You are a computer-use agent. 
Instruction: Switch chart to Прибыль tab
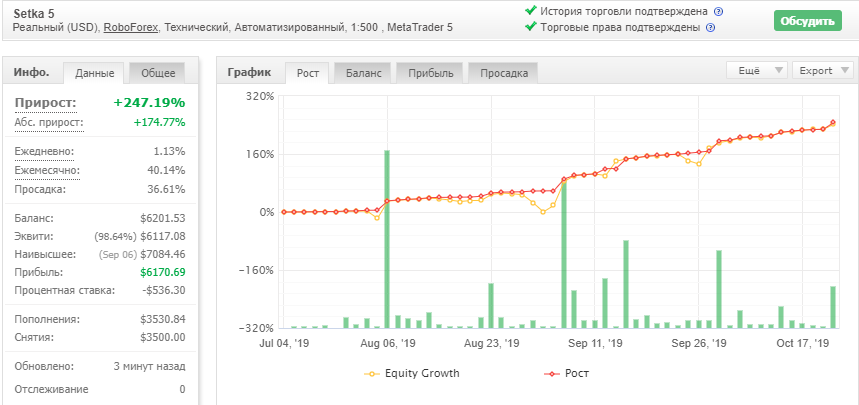(x=431, y=73)
